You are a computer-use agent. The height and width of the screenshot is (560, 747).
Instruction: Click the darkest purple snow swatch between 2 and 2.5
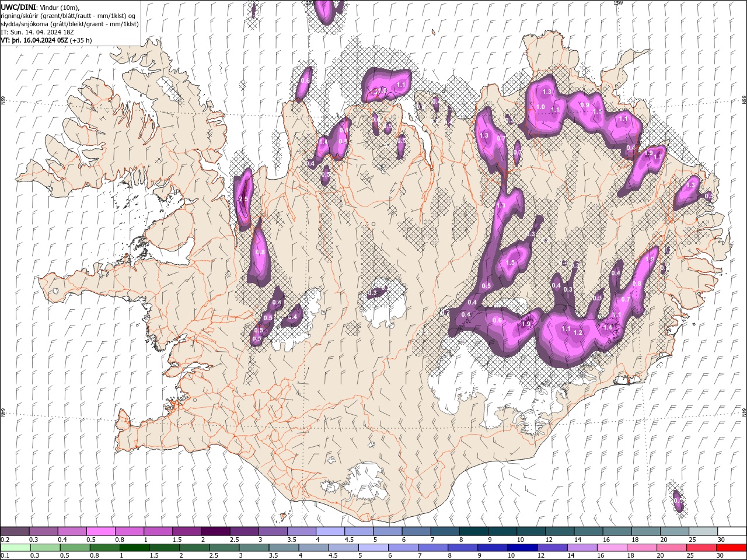(215, 531)
